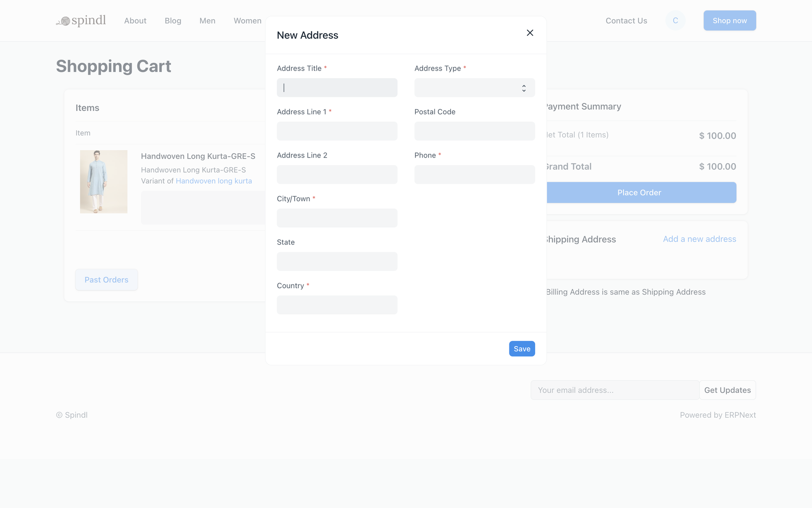Click the Get Updates button
812x508 pixels.
click(727, 390)
